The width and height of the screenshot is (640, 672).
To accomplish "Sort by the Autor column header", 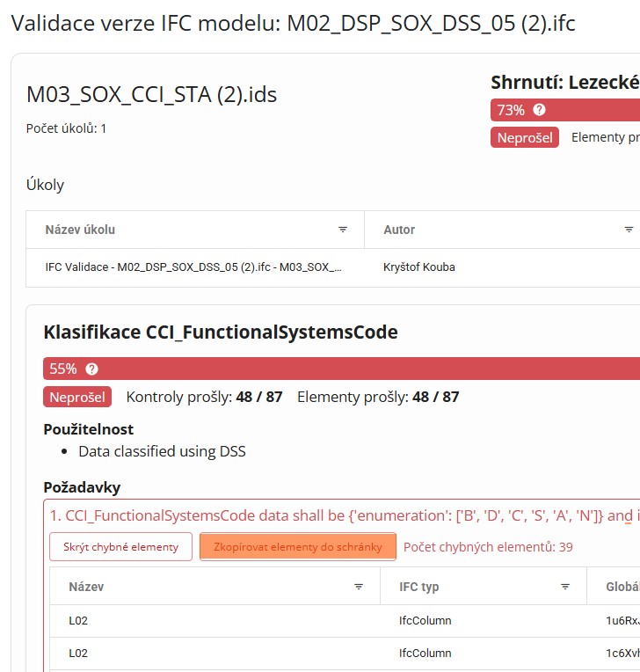I will coord(399,230).
